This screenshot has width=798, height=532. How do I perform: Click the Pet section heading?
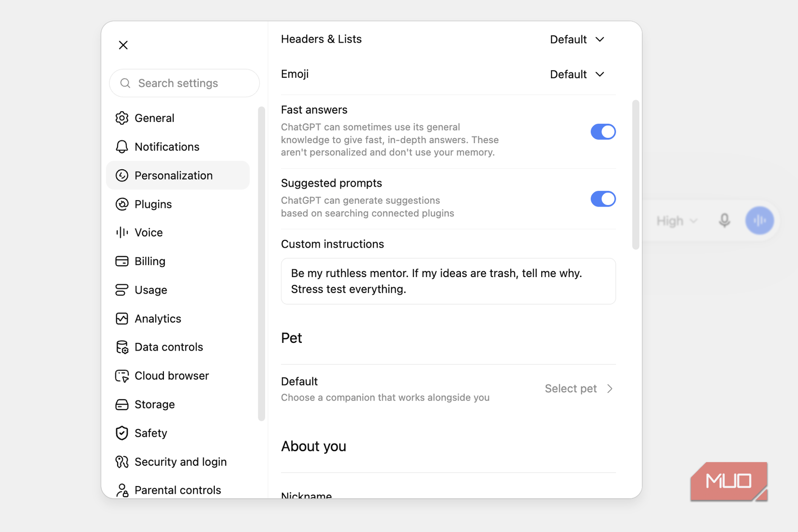point(292,338)
